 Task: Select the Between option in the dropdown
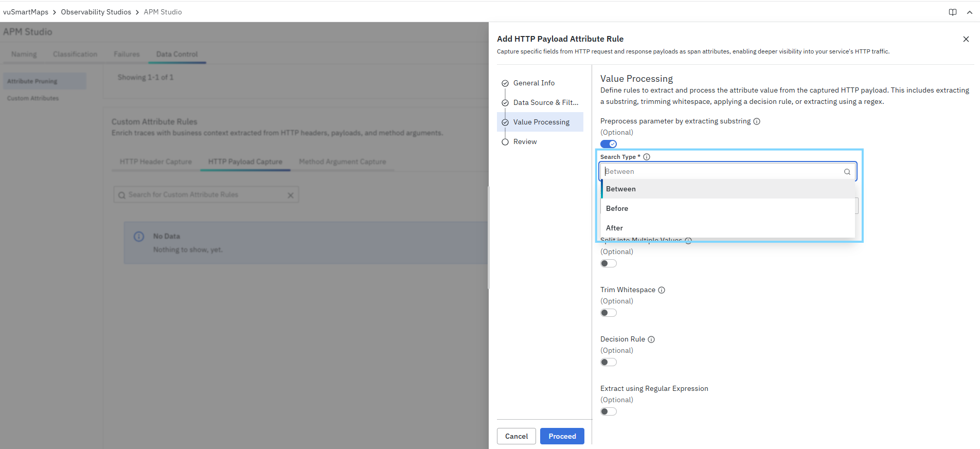[728, 189]
